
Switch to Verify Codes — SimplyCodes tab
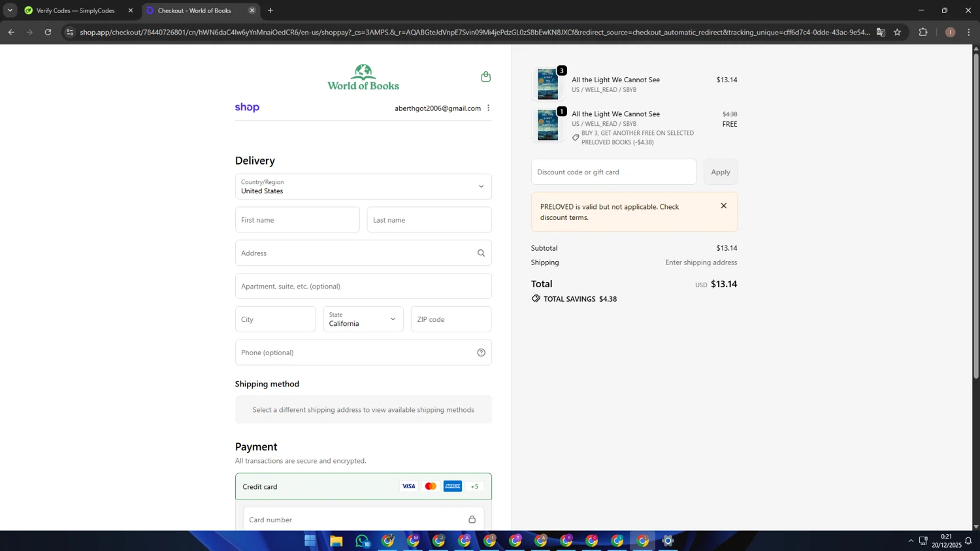click(75, 10)
